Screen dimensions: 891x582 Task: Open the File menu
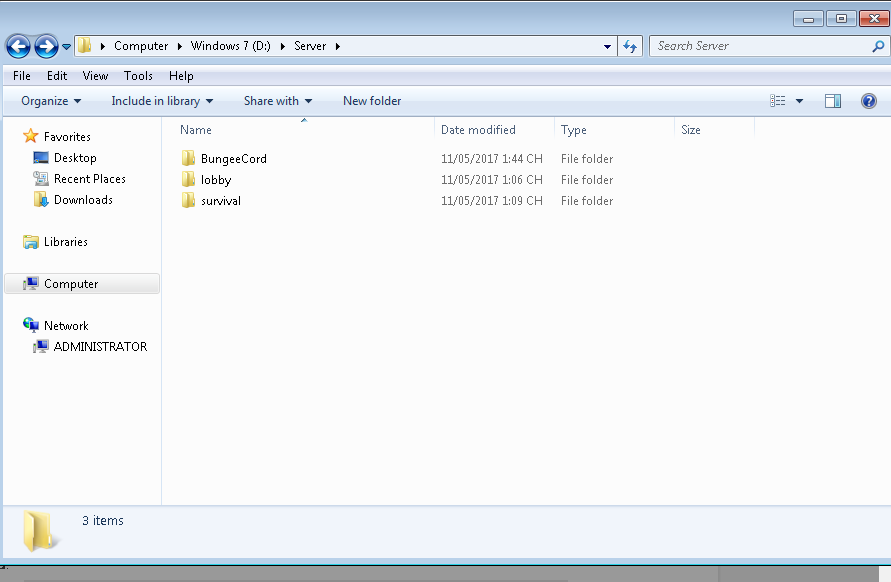tap(22, 76)
